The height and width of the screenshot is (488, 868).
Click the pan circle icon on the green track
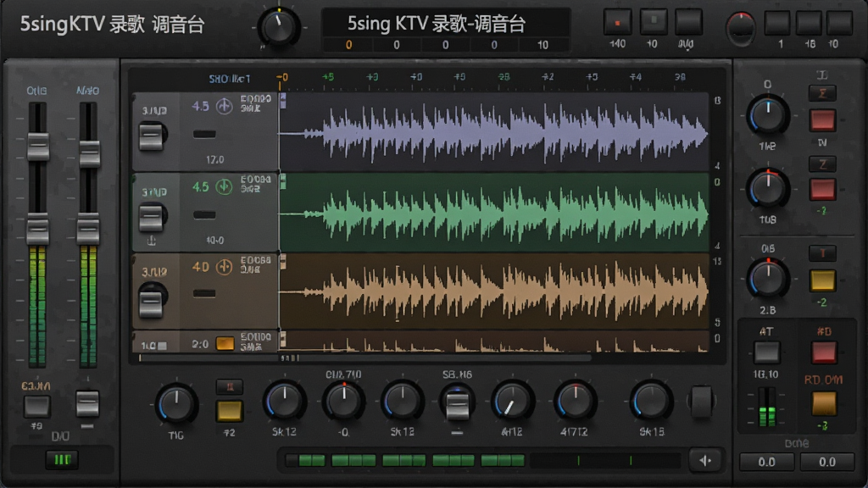[x=224, y=186]
